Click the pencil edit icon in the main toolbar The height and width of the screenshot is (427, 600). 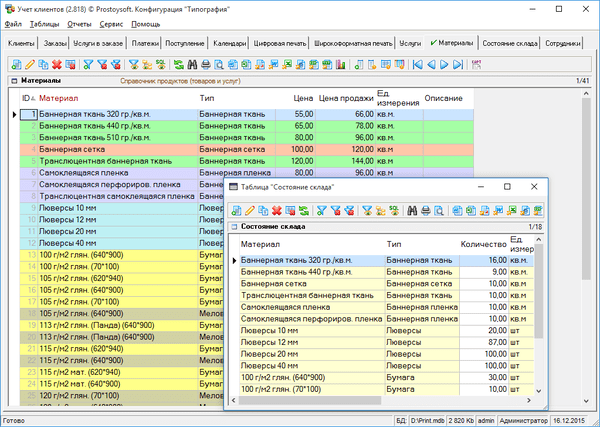tap(30, 65)
